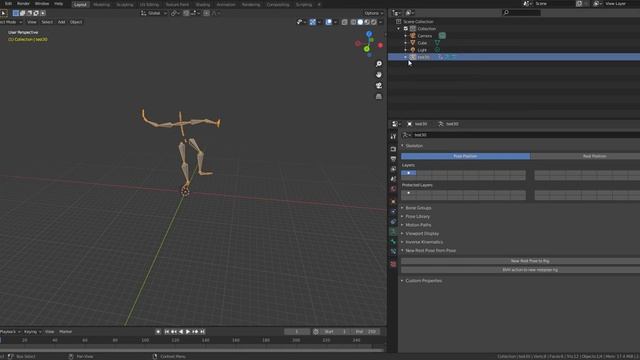The height and width of the screenshot is (360, 640).
Task: Expand the Bone Groups panel
Action: click(418, 208)
